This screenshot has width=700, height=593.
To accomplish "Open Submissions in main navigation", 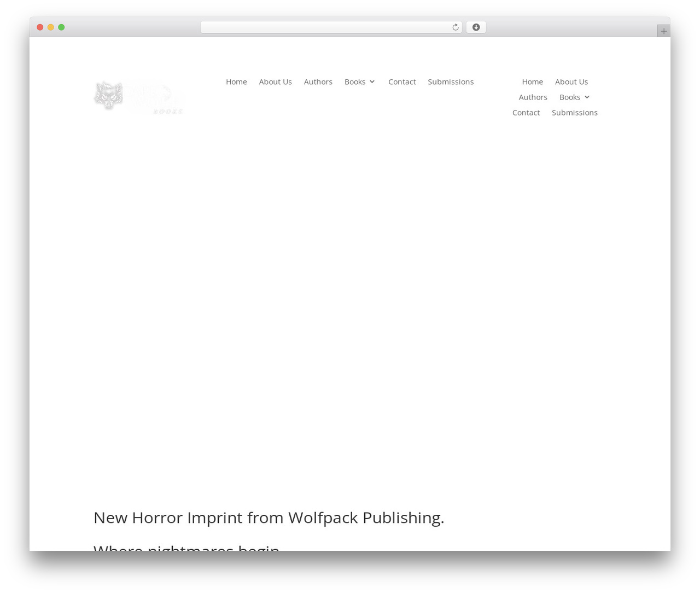I will point(451,82).
